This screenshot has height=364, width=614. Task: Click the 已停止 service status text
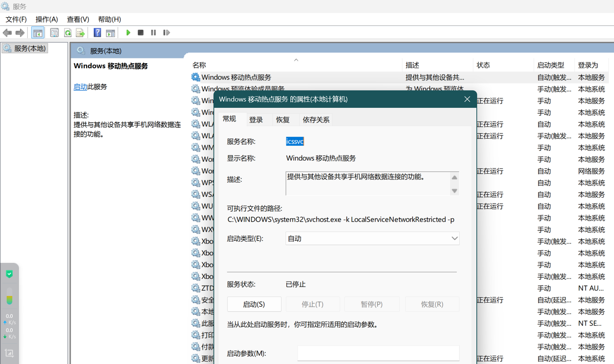296,284
